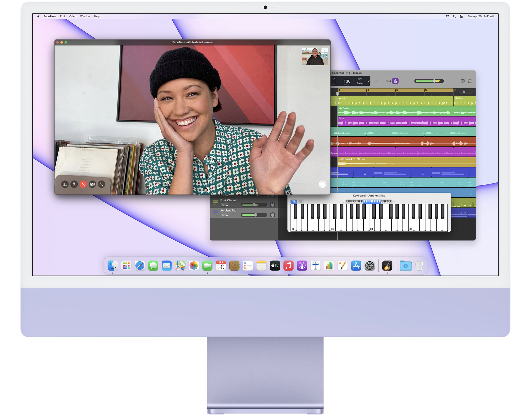Switch to musical typing keyboard view
Screen dimensions: 527x420
point(300,202)
